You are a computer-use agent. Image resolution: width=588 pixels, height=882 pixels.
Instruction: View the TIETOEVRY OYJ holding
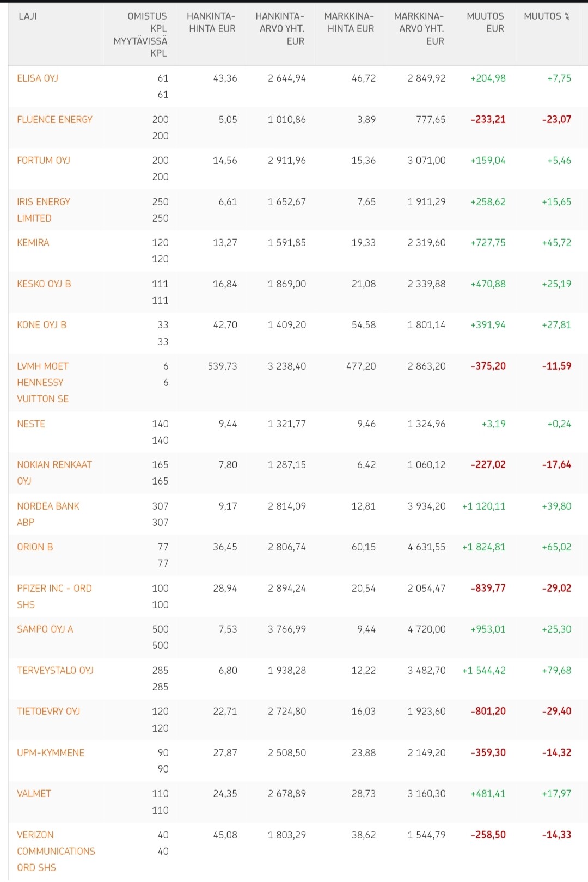[48, 712]
